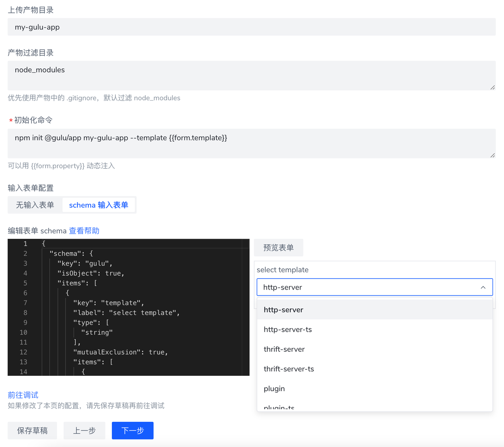Grab the resize handle of 产物过滤目录 textarea
Viewport: 504px width, 447px height.
pyautogui.click(x=493, y=87)
